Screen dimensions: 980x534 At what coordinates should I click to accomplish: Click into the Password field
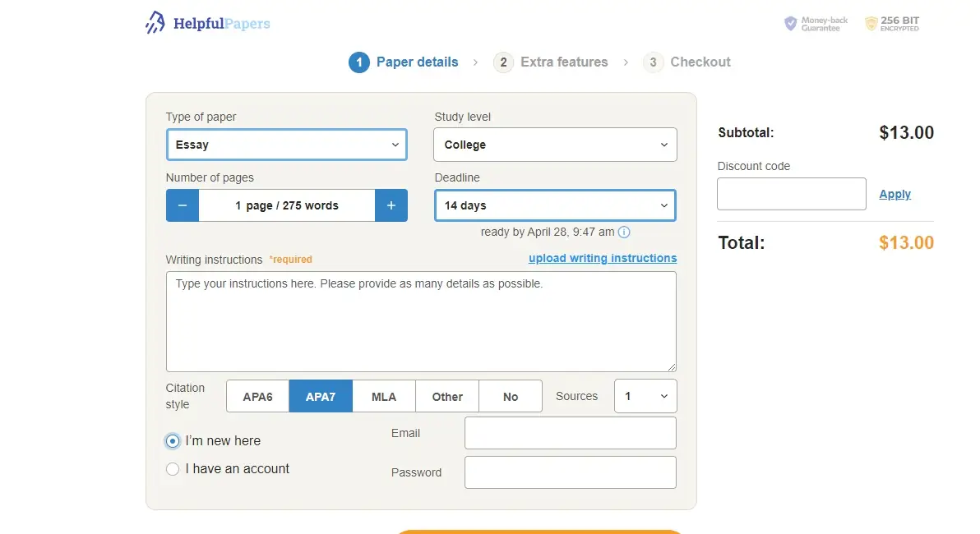(x=570, y=472)
